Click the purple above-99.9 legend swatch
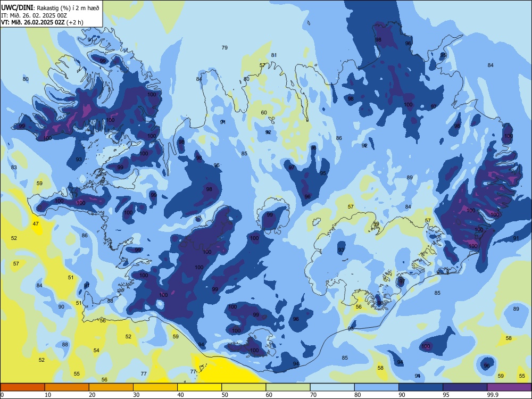This screenshot has height=399, width=532. coord(509,387)
